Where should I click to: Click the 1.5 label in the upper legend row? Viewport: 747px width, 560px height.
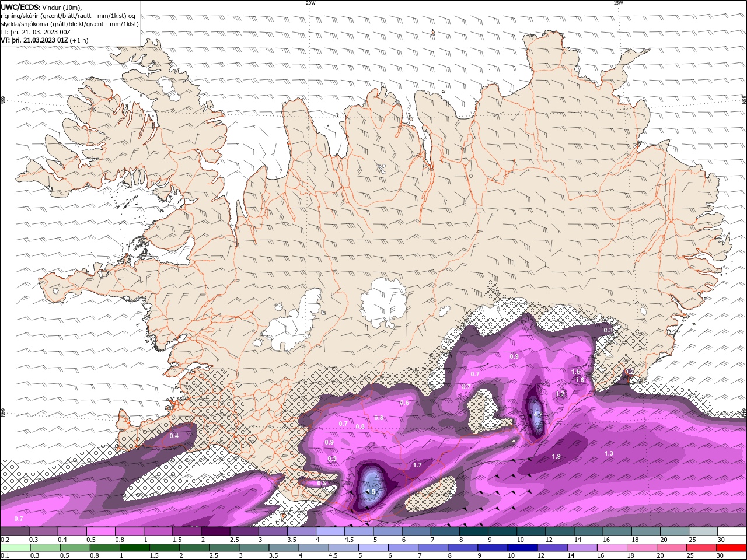[x=177, y=540]
